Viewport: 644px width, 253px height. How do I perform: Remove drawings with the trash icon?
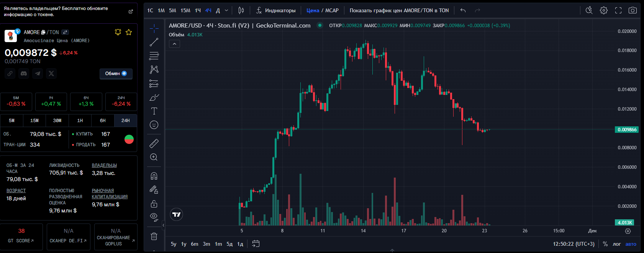tap(154, 236)
